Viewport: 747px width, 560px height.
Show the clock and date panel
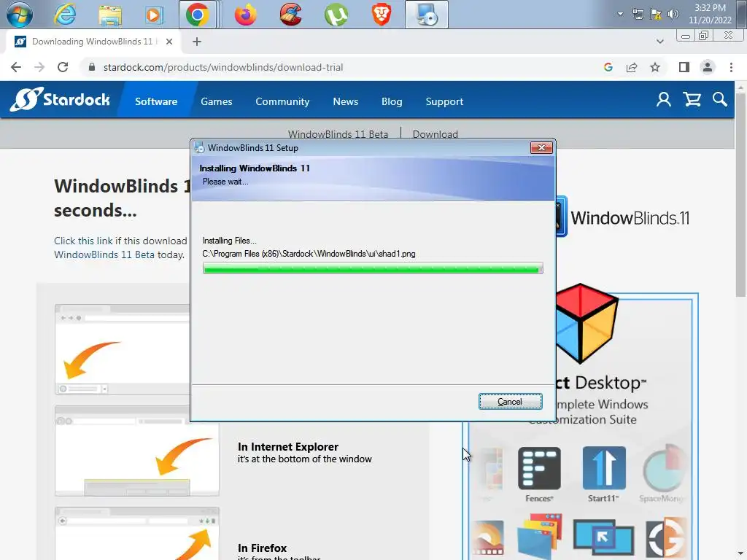pyautogui.click(x=710, y=14)
